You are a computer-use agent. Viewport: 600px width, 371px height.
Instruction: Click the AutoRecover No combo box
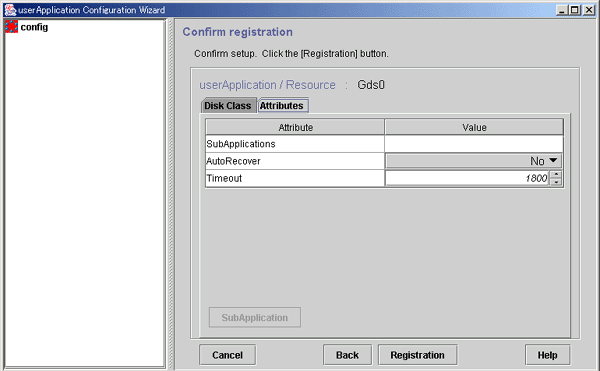(473, 161)
